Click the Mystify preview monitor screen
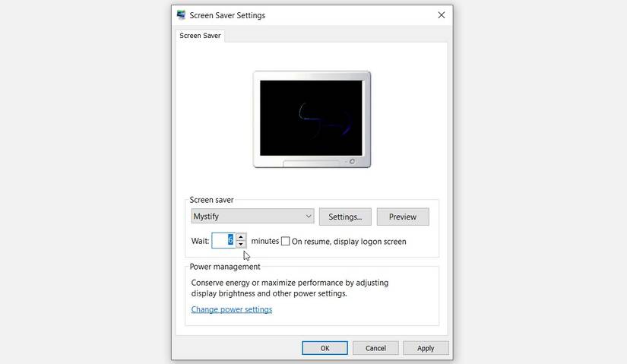 click(x=311, y=118)
